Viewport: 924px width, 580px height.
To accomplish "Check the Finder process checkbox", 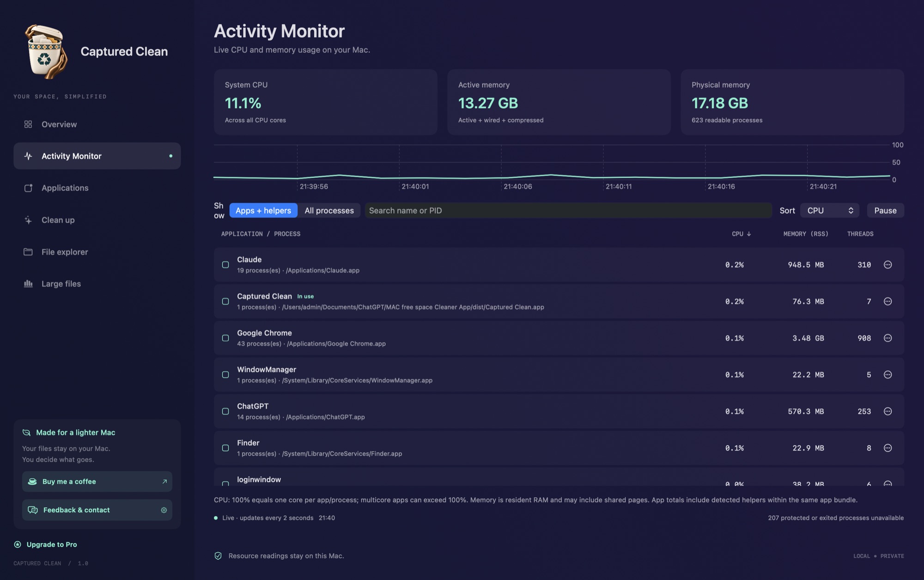I will tap(225, 448).
